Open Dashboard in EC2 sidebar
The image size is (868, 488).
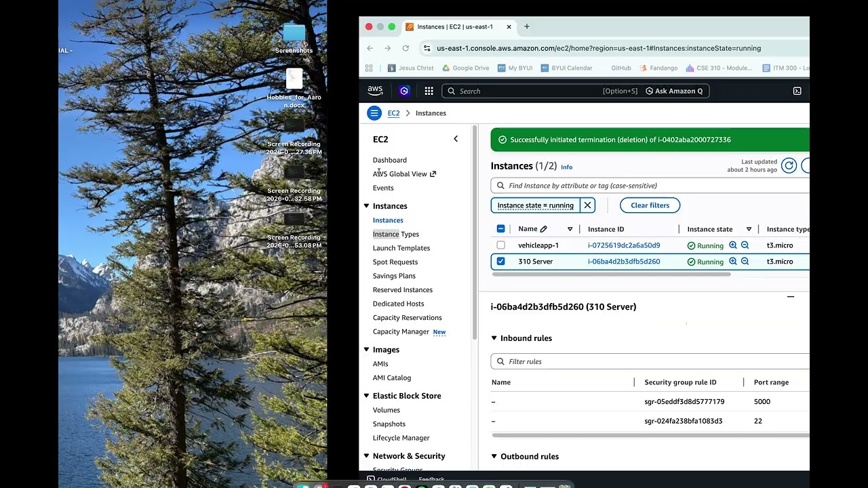click(389, 160)
